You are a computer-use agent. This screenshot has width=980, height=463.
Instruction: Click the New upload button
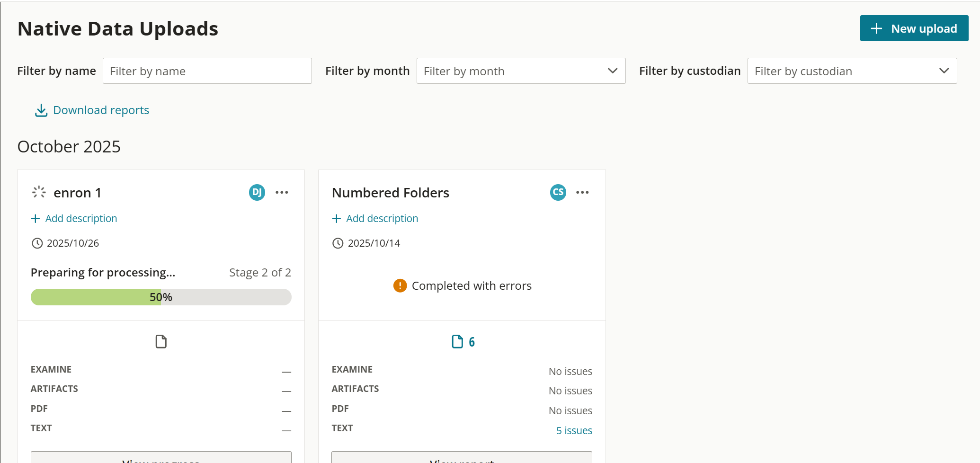coord(914,28)
